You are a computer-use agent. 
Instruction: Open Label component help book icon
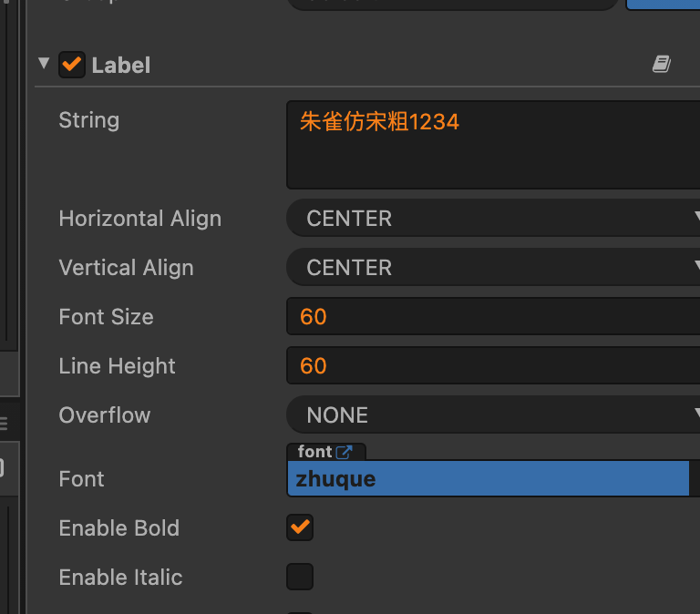coord(662,64)
